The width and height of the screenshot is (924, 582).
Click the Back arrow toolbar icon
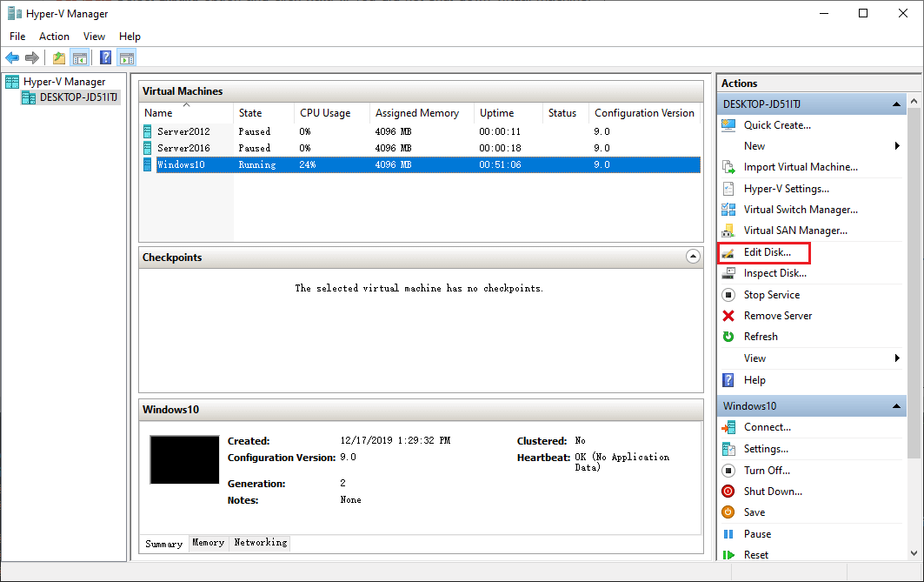(11, 58)
